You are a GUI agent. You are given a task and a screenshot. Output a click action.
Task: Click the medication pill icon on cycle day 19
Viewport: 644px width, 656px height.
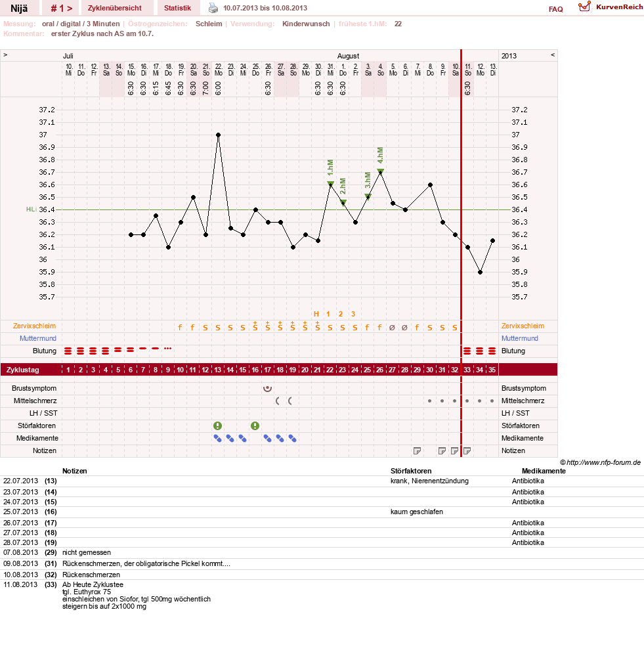point(293,439)
